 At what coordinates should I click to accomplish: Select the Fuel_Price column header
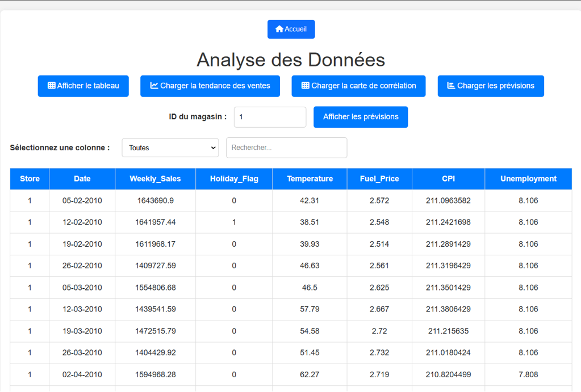pyautogui.click(x=379, y=179)
